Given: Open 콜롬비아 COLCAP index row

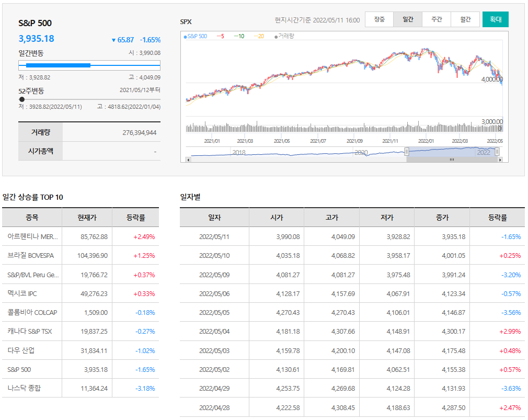Looking at the screenshot, I should pyautogui.click(x=81, y=312).
